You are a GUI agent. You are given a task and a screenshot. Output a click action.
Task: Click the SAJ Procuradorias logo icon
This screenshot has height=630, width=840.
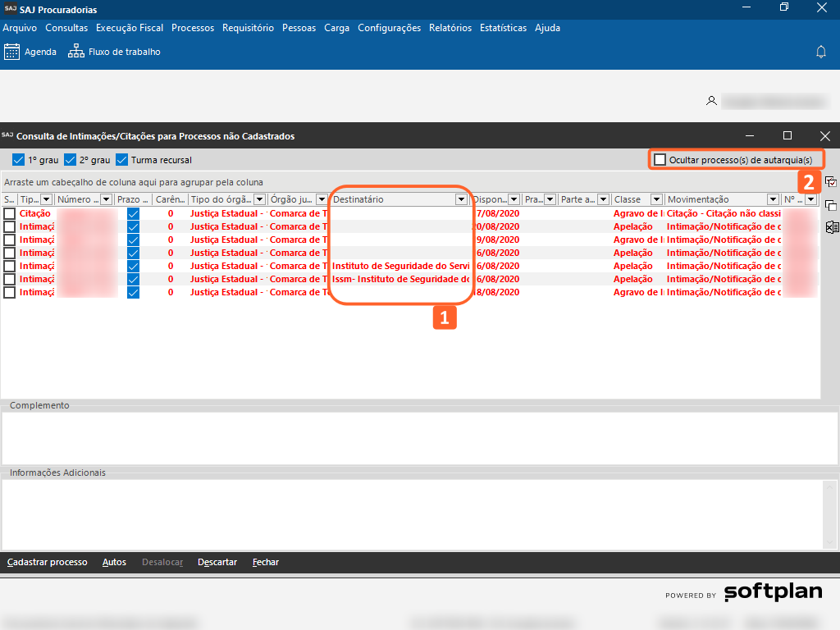[9, 10]
